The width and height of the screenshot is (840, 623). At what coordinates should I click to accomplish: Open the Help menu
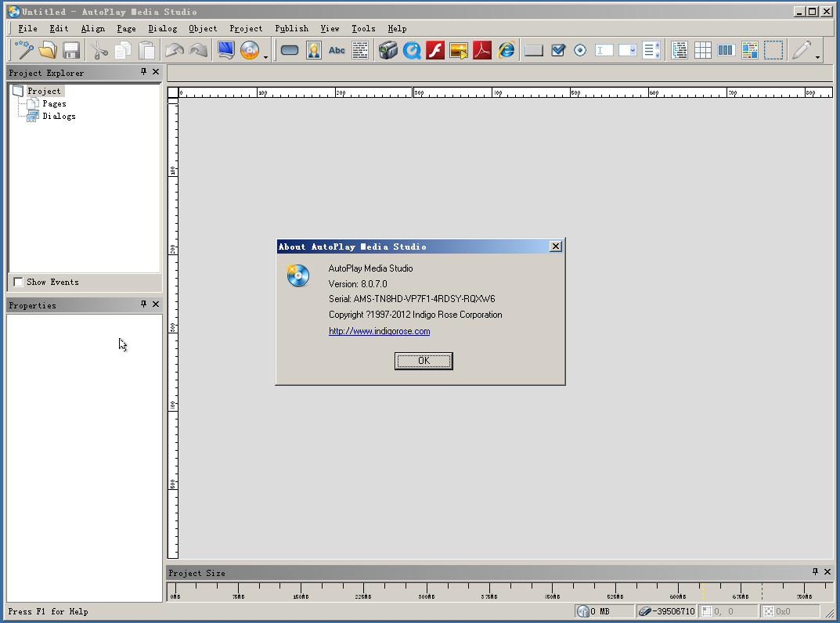tap(397, 28)
